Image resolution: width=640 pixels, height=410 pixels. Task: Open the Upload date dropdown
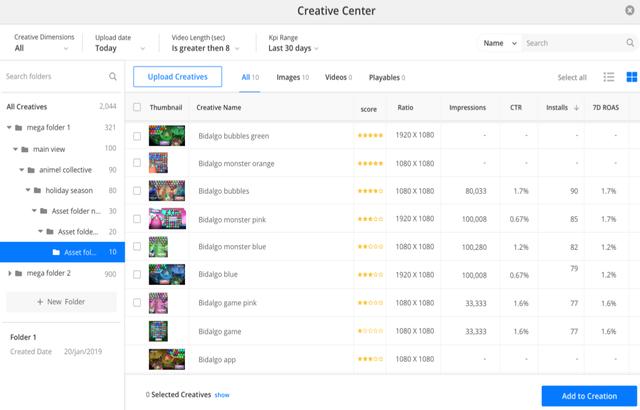point(121,48)
